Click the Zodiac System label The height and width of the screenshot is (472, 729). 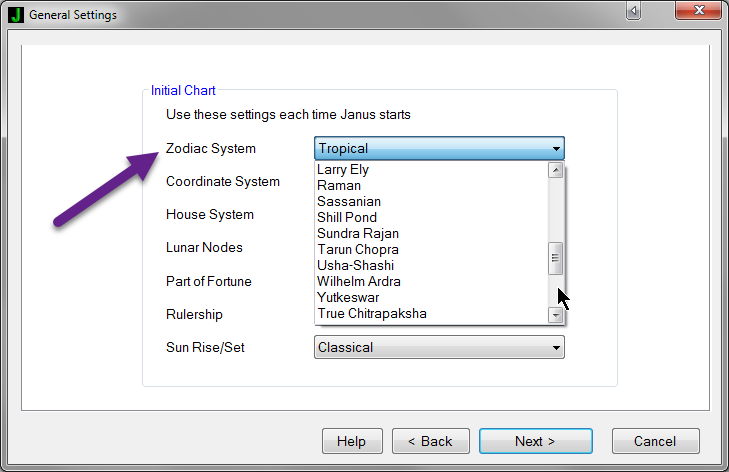click(211, 148)
